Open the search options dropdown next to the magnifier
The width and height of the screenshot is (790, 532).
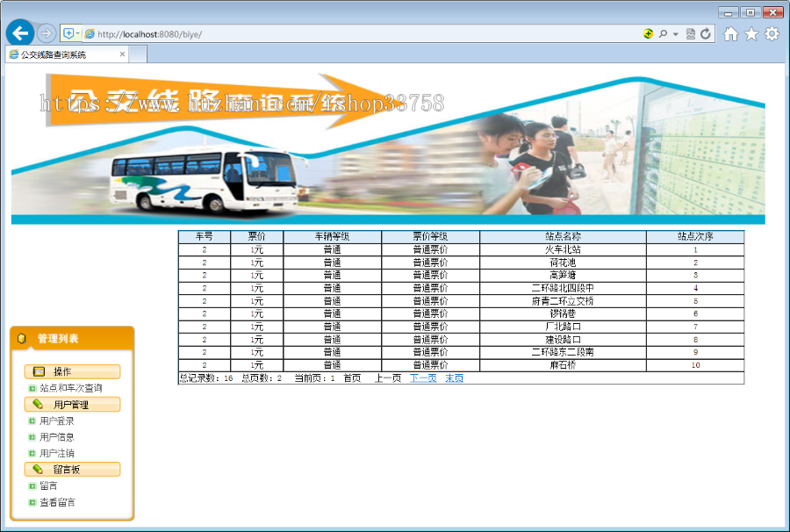tap(675, 34)
